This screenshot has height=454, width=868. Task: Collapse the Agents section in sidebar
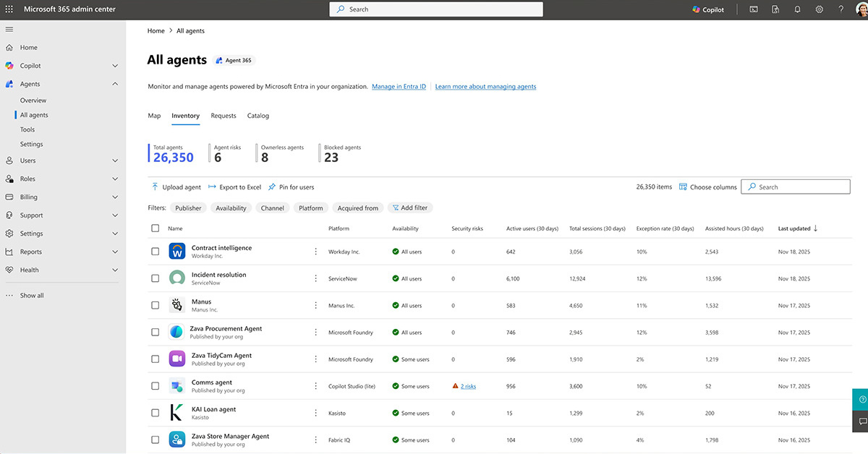115,84
